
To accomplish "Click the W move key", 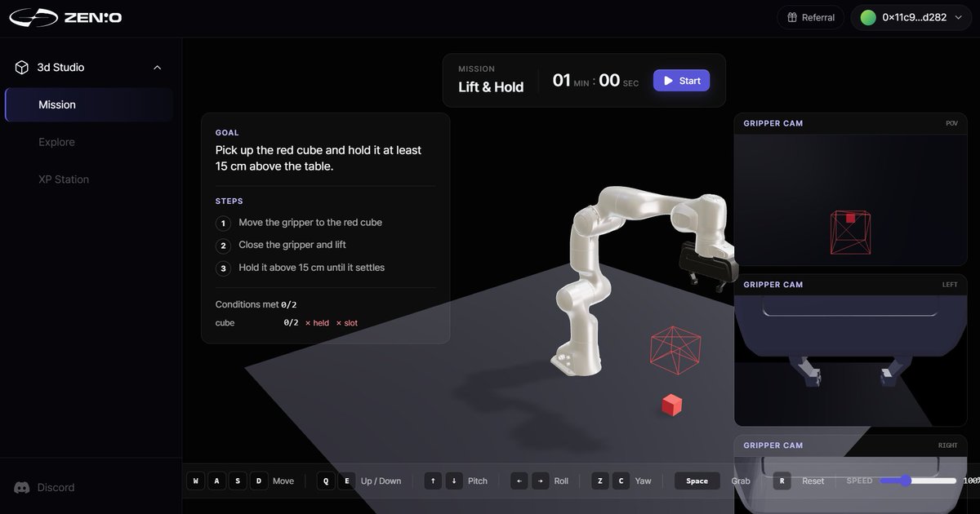I will tap(195, 481).
